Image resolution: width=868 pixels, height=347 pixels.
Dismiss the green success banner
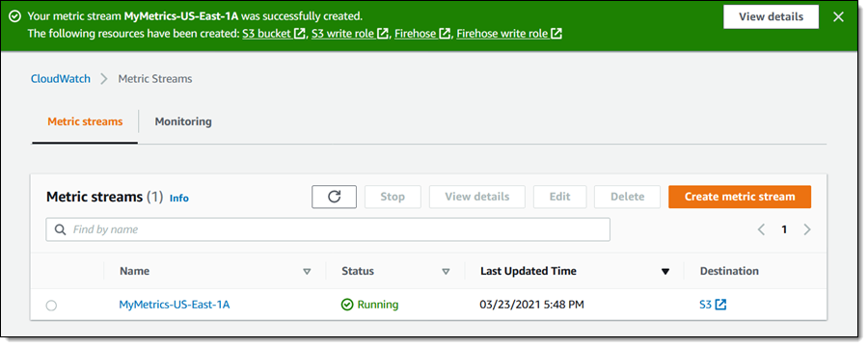(838, 17)
